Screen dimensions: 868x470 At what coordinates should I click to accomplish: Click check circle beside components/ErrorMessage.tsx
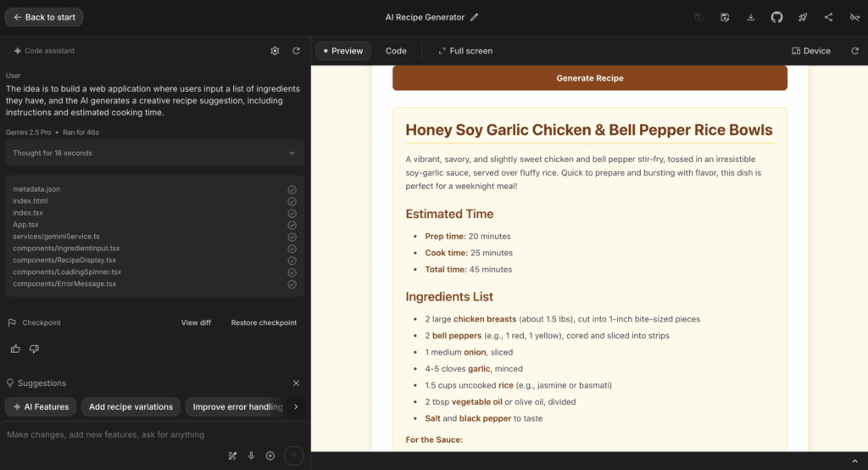tap(292, 284)
